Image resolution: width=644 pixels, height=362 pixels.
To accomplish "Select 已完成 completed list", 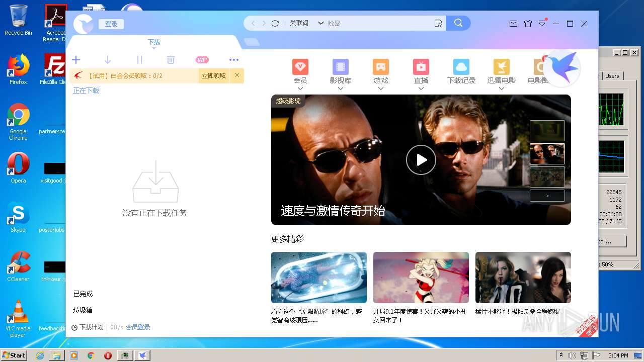I will (83, 294).
